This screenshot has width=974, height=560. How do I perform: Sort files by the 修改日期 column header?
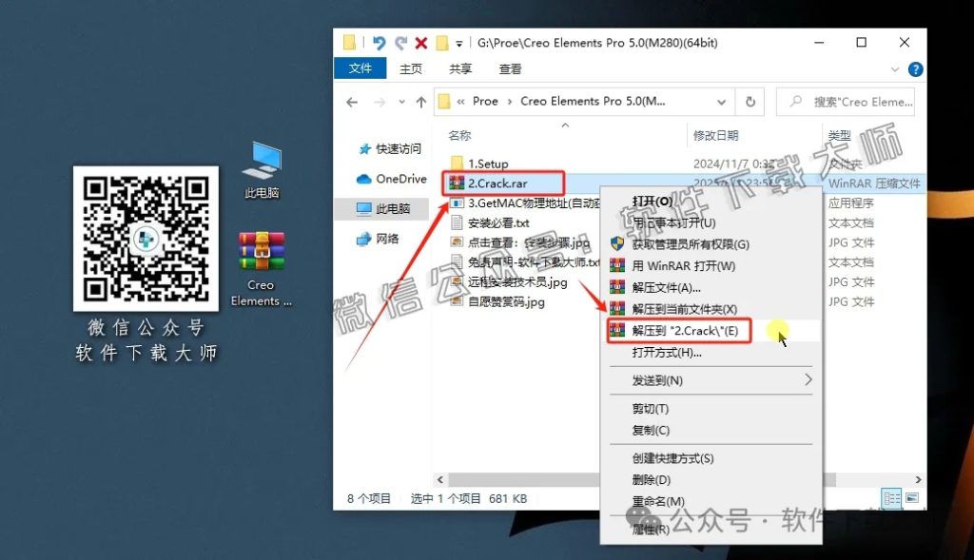(x=715, y=135)
